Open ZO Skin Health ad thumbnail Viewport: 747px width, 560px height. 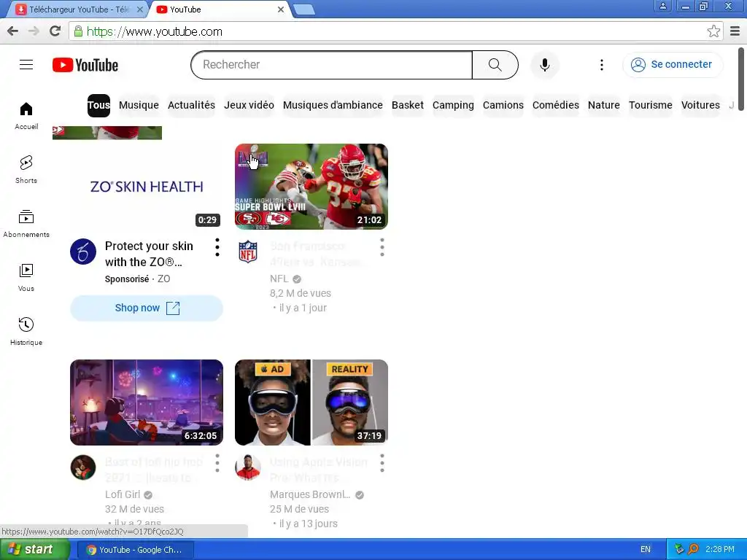pyautogui.click(x=147, y=187)
